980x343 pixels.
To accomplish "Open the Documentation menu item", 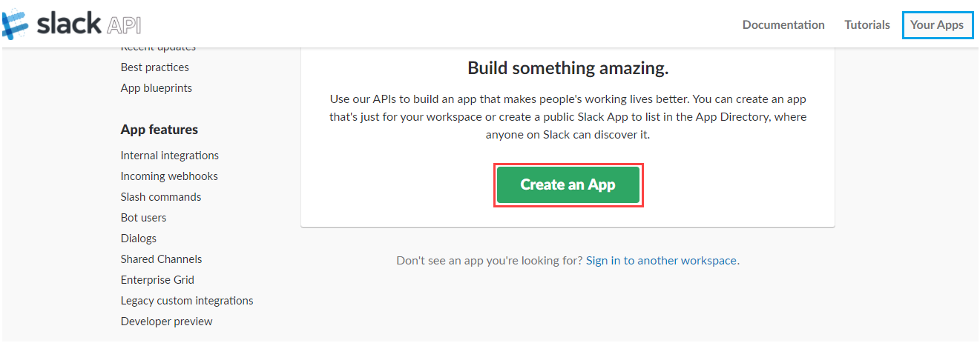I will point(783,24).
